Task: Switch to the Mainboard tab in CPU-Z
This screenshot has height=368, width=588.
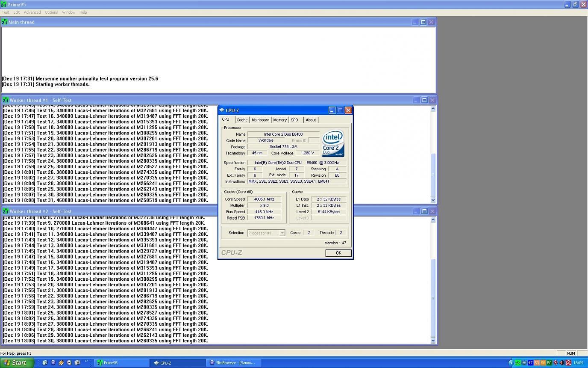Action: [260, 120]
